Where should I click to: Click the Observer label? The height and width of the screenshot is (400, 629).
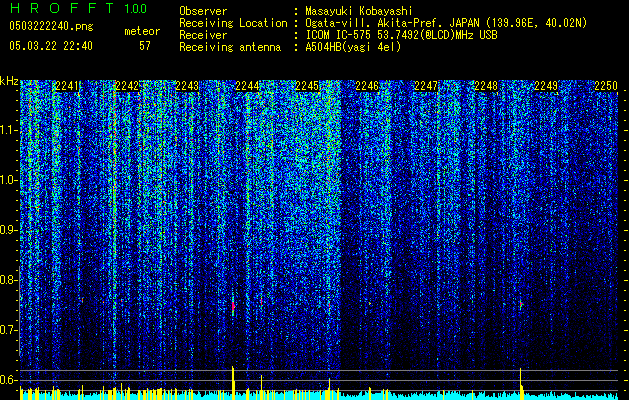(203, 11)
